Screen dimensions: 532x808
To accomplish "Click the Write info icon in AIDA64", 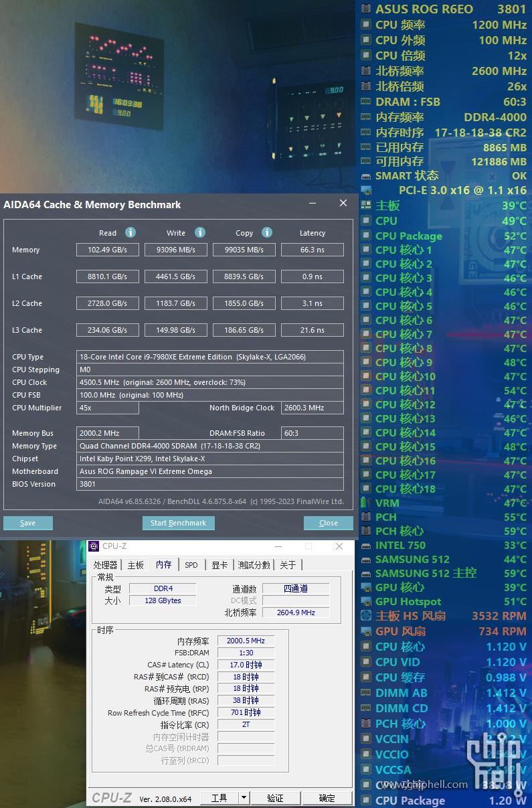I will tap(200, 232).
